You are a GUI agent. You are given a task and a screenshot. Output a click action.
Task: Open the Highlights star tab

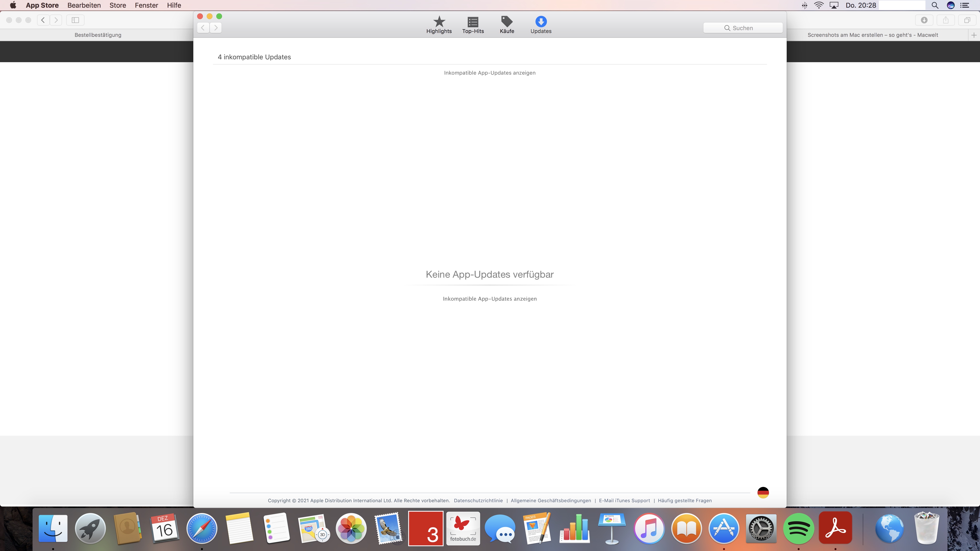(439, 25)
